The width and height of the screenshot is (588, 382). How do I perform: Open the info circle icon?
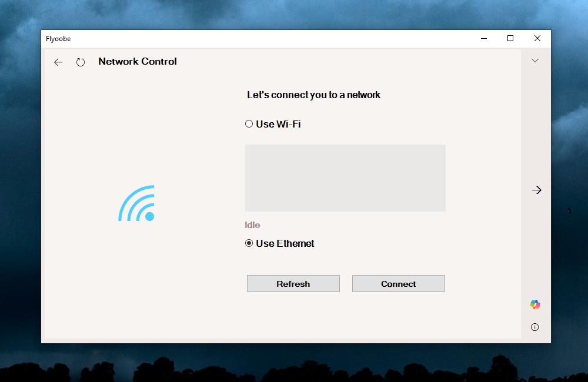(534, 327)
